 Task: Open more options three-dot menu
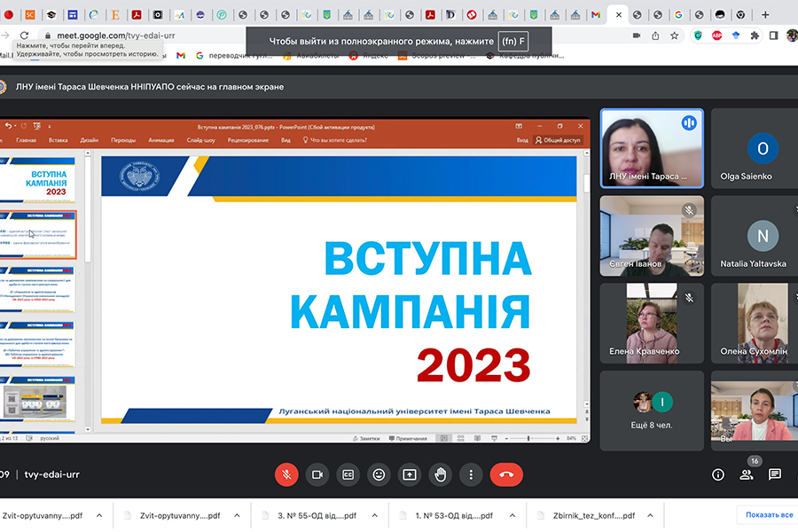pos(470,474)
